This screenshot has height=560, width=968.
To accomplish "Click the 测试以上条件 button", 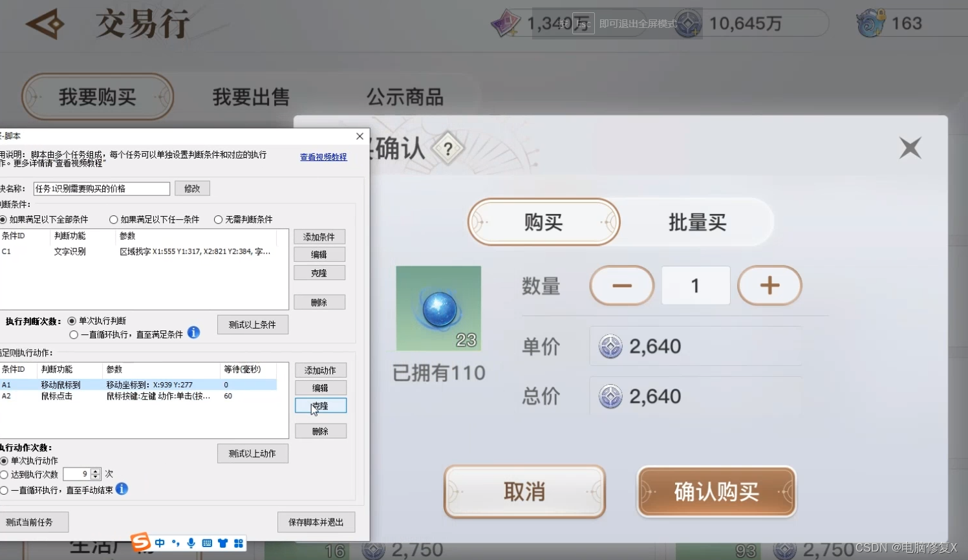I will [x=252, y=325].
